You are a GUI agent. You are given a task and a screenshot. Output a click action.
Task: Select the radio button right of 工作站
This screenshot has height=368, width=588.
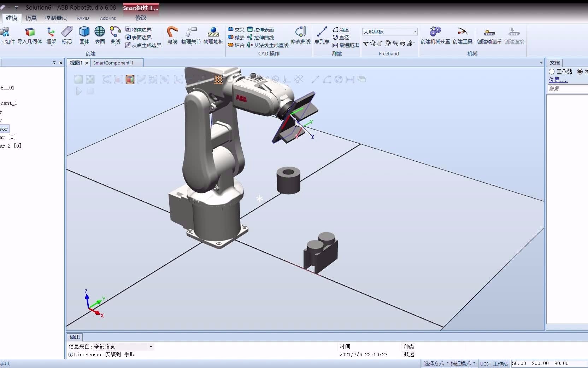click(x=580, y=72)
